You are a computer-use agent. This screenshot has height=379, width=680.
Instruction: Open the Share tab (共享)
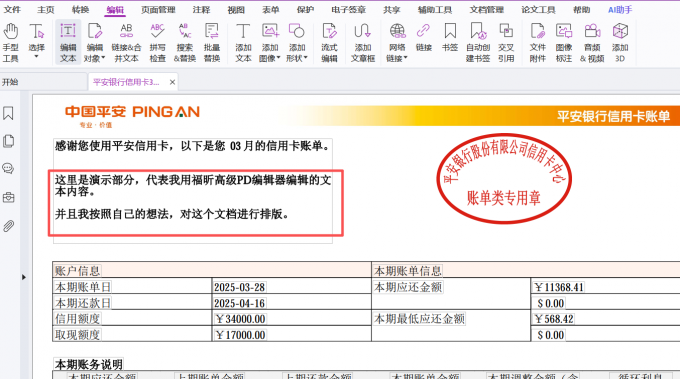[x=392, y=10]
